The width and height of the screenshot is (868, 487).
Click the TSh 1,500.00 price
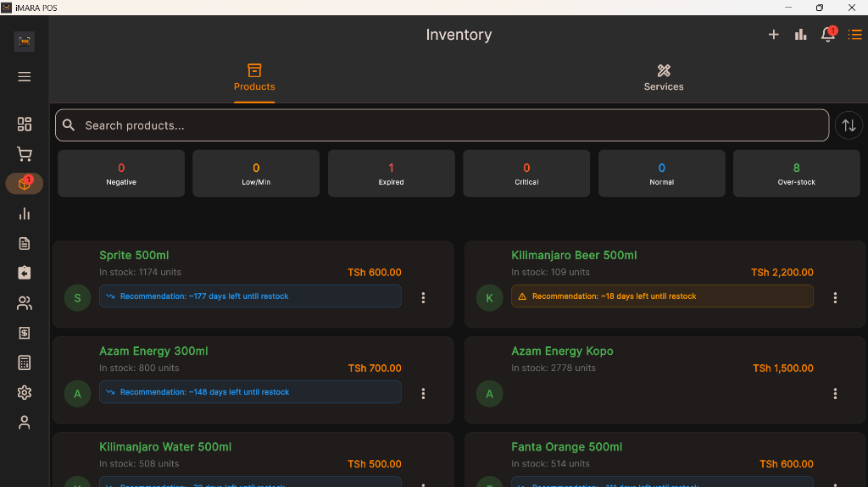point(782,368)
